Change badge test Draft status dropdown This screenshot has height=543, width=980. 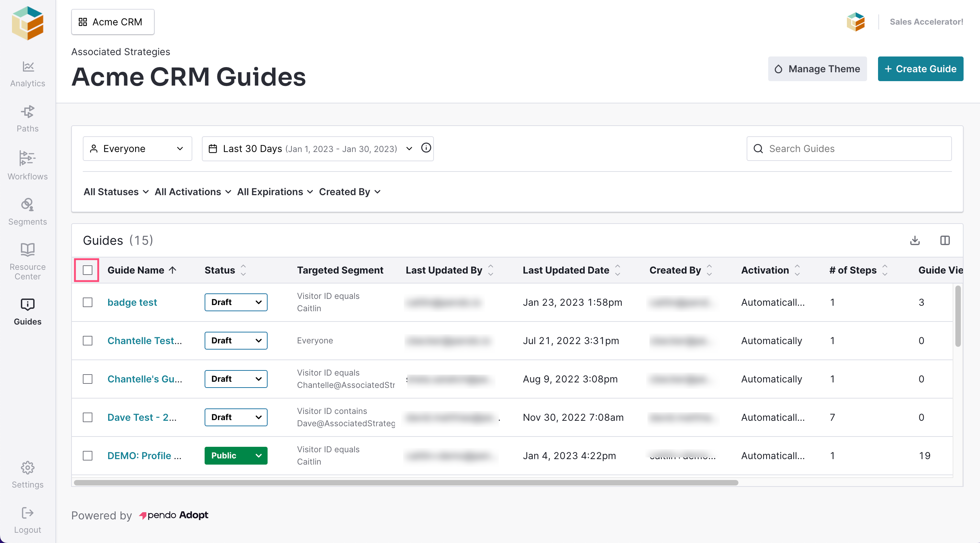tap(236, 302)
